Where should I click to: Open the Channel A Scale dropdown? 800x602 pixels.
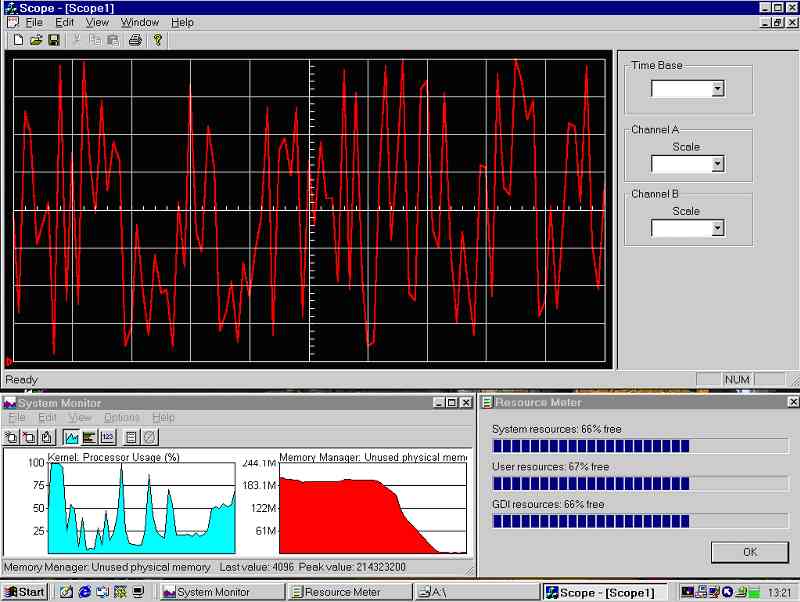pyautogui.click(x=717, y=164)
